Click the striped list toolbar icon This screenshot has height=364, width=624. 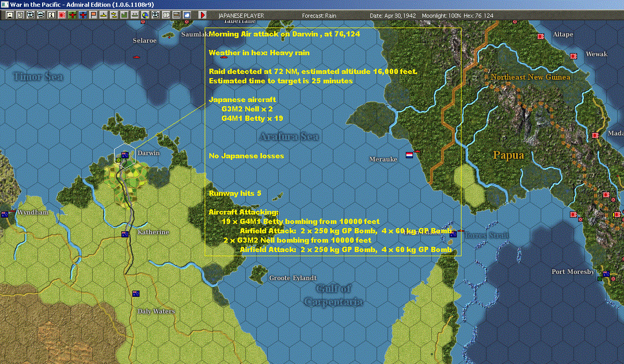pyautogui.click(x=176, y=15)
